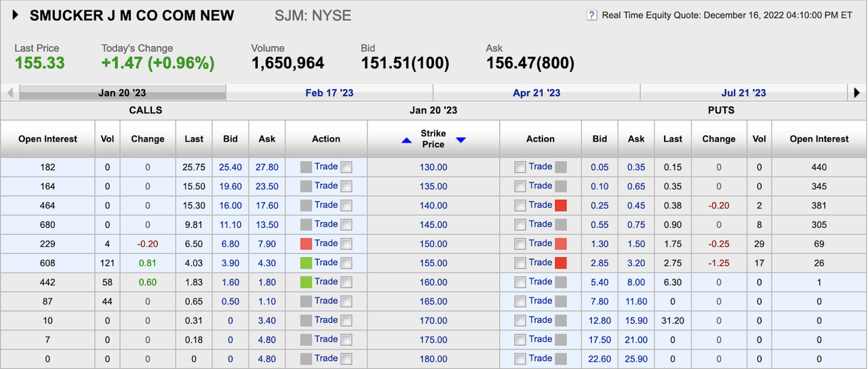Click the gray put indicator at strike 135.00

tap(561, 186)
